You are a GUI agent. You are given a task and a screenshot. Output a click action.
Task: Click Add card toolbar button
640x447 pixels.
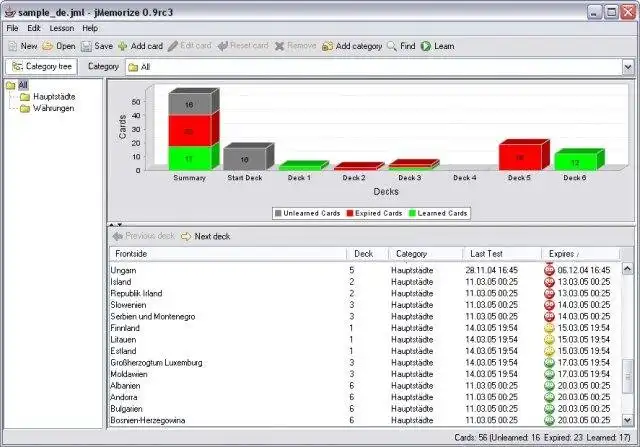tap(140, 46)
